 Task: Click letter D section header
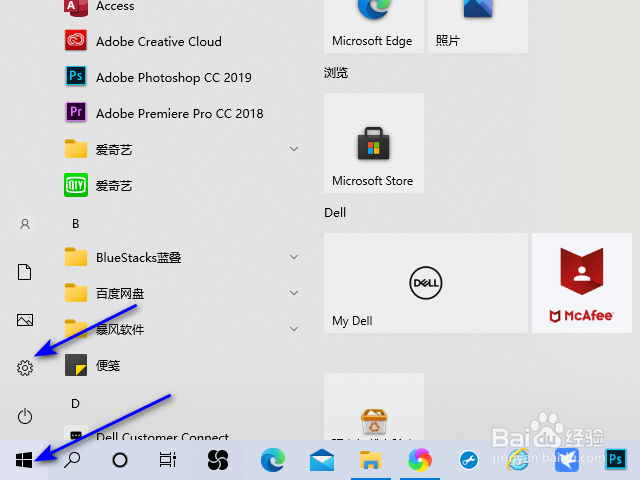click(76, 404)
